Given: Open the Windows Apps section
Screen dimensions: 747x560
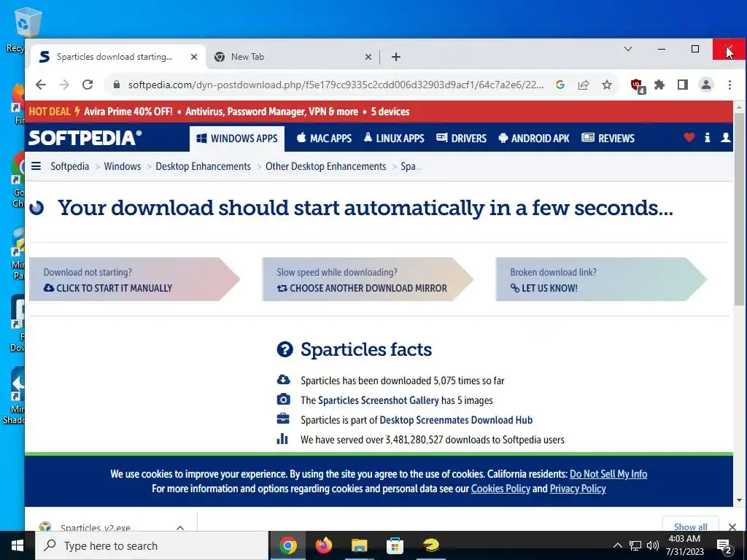Looking at the screenshot, I should (x=237, y=139).
